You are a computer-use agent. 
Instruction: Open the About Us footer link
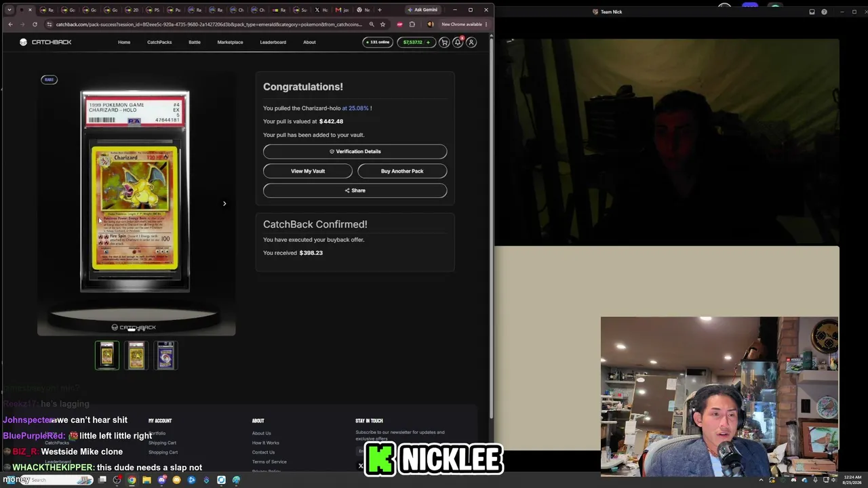(x=262, y=433)
